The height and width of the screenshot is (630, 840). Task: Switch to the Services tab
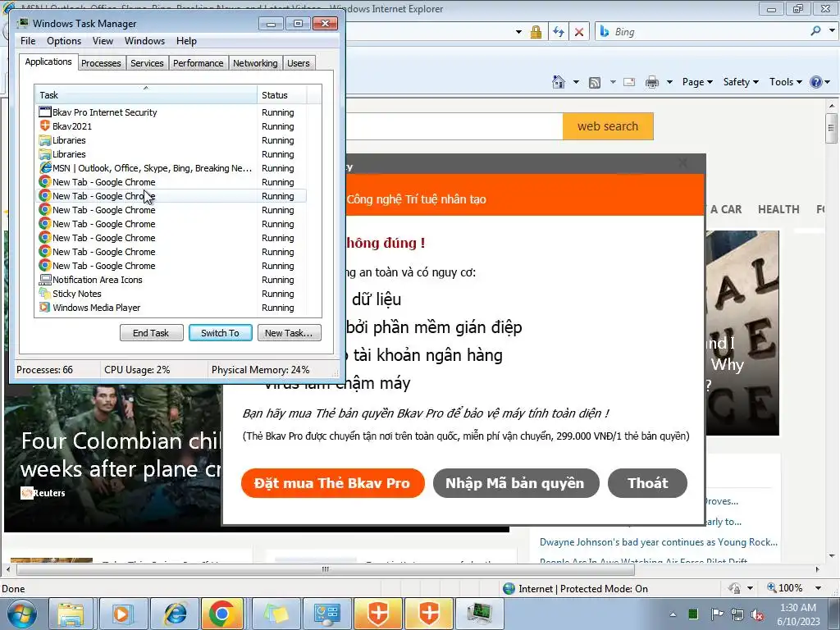click(147, 63)
